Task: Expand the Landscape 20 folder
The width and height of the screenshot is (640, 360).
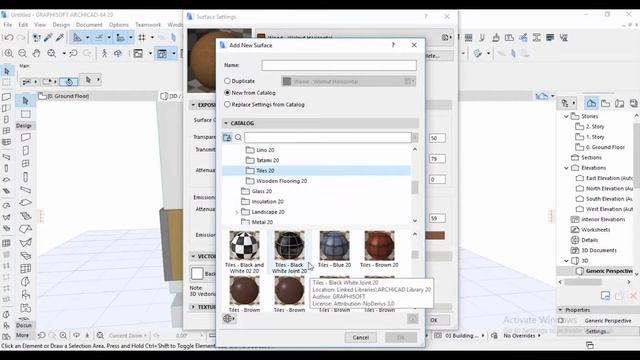Action: [x=237, y=212]
